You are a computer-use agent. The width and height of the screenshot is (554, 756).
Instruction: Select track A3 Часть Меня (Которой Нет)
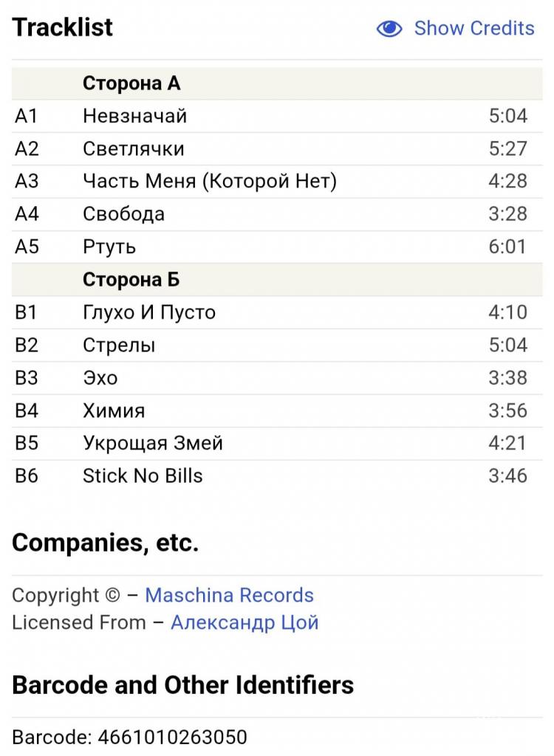(x=277, y=182)
